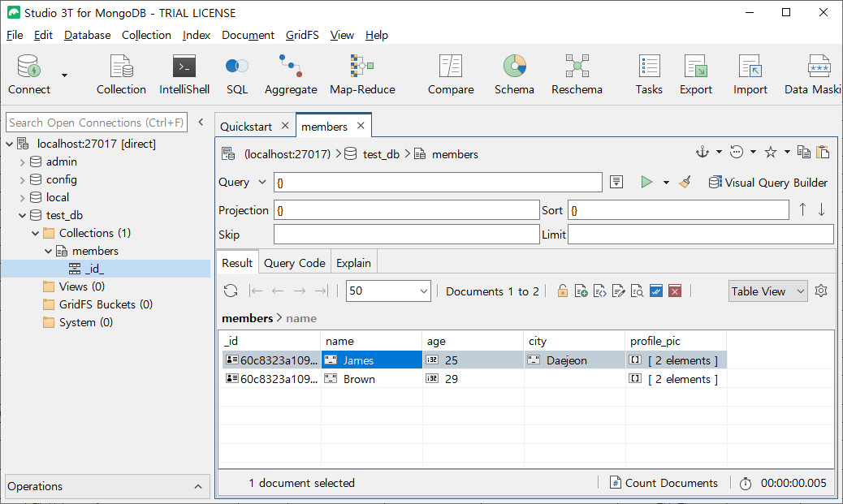Image resolution: width=843 pixels, height=504 pixels.
Task: Refresh results with the reload icon
Action: tap(231, 291)
